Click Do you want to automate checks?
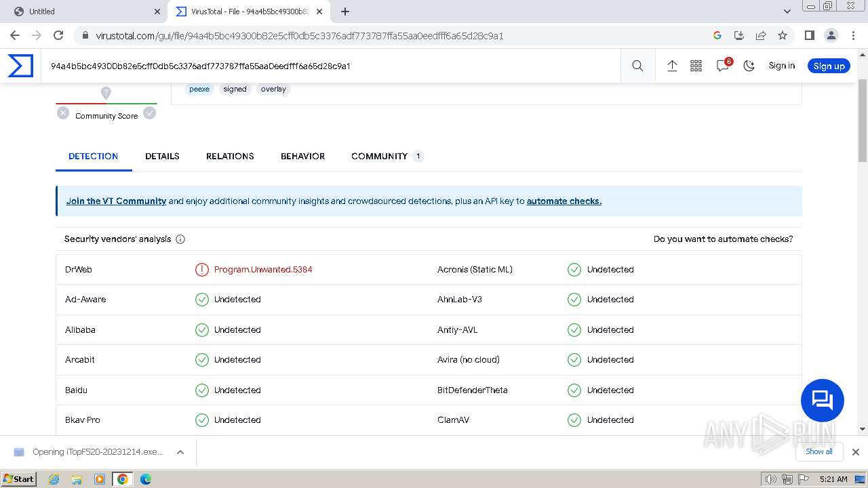 [x=723, y=239]
